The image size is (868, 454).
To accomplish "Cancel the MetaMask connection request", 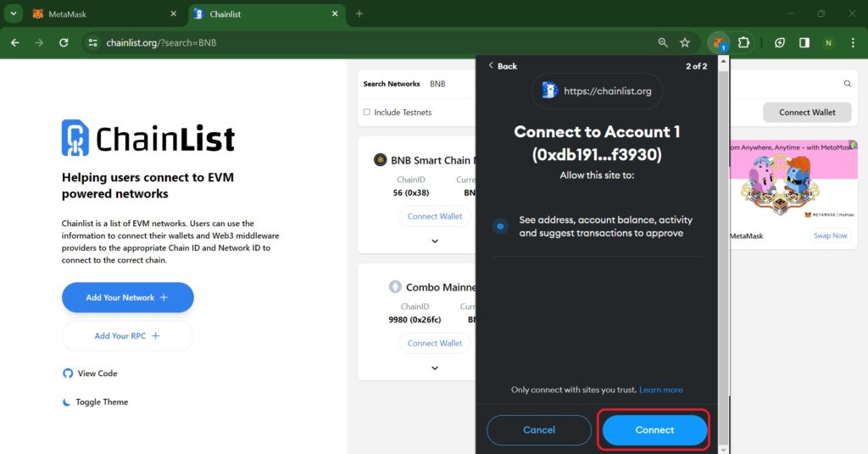I will pyautogui.click(x=538, y=429).
